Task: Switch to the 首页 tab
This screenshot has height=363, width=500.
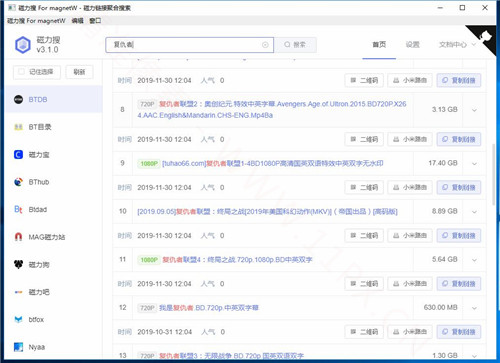Action: click(379, 45)
